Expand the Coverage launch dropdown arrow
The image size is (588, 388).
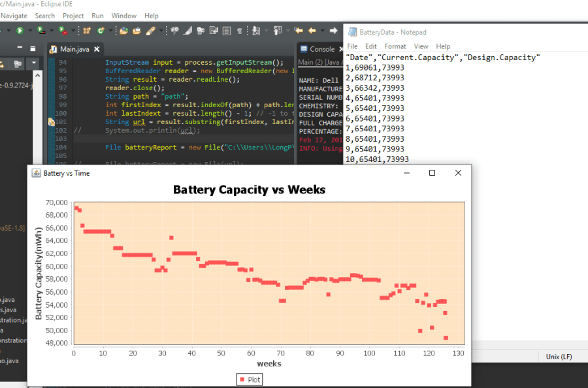[x=52, y=31]
